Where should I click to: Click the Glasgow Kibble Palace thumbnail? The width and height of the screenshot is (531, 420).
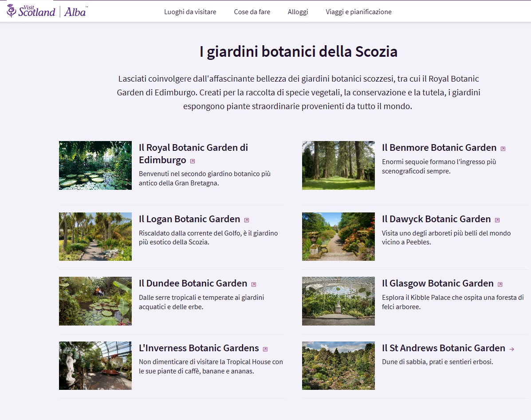(338, 301)
